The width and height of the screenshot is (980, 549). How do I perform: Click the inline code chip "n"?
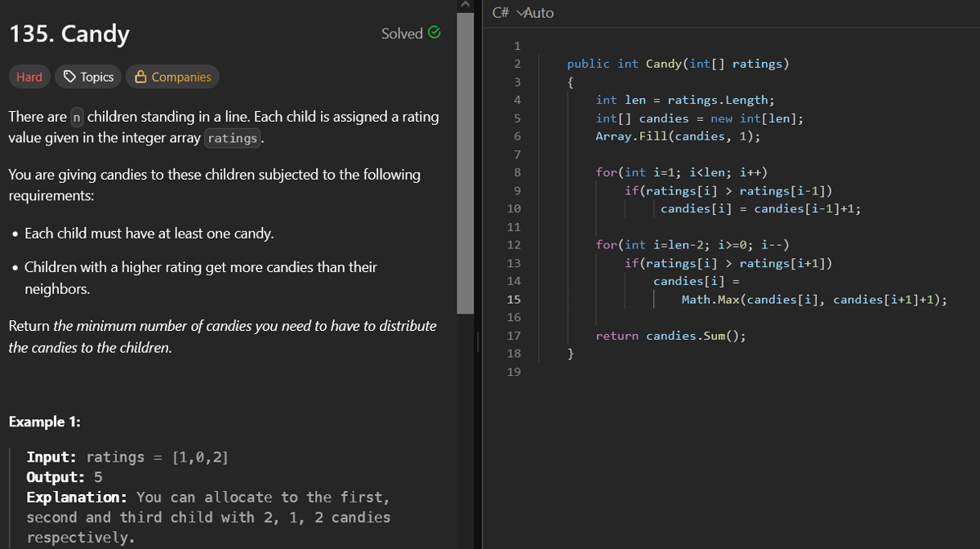[77, 117]
